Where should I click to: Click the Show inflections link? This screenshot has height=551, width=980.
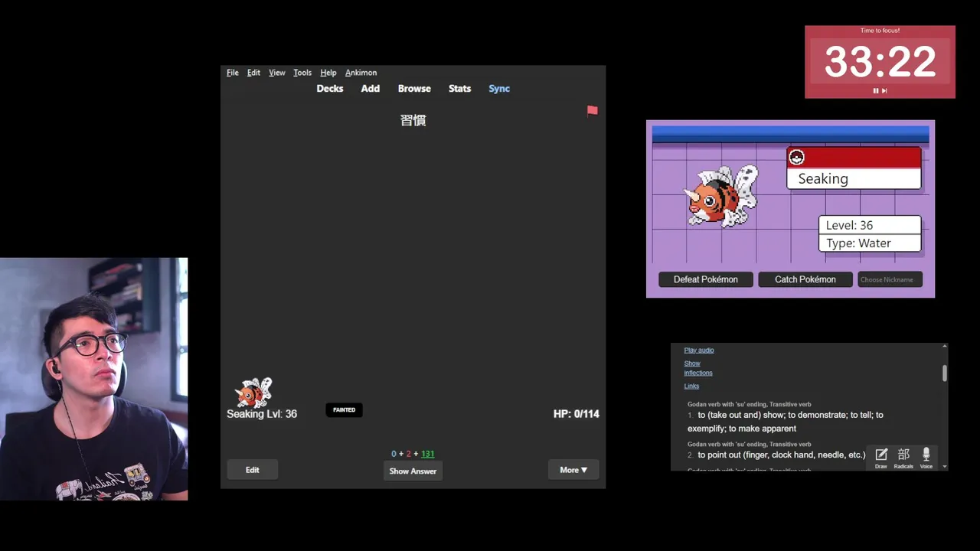(x=697, y=368)
